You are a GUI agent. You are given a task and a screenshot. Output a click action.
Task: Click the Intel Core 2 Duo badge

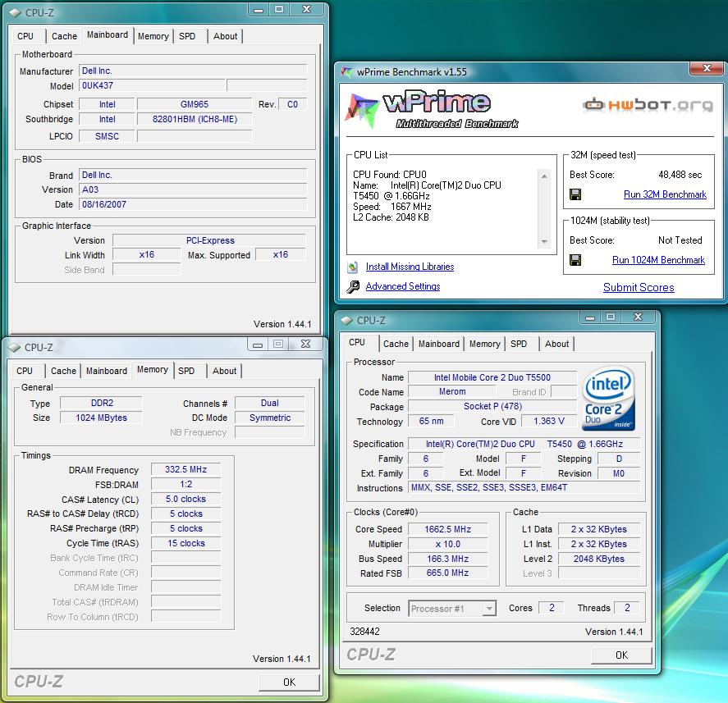[608, 399]
